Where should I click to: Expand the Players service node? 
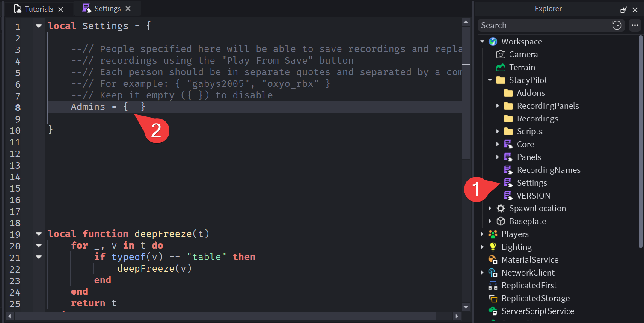point(482,234)
